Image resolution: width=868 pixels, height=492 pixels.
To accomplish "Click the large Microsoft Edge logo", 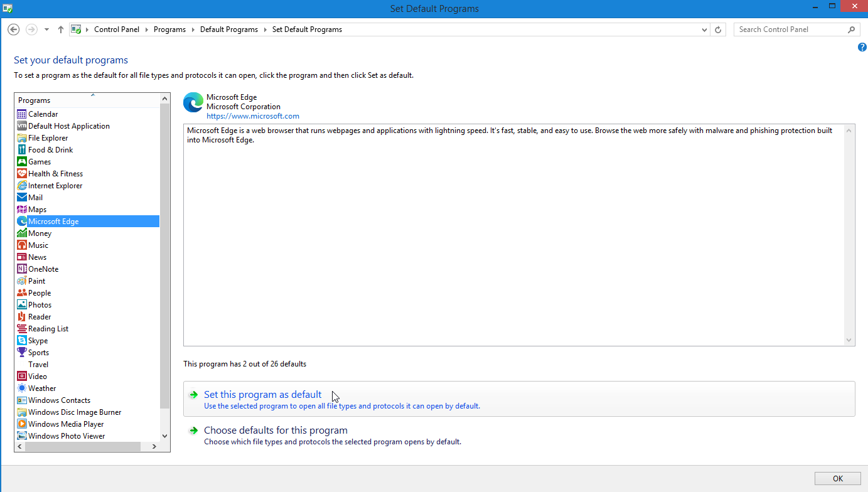I will tap(193, 102).
